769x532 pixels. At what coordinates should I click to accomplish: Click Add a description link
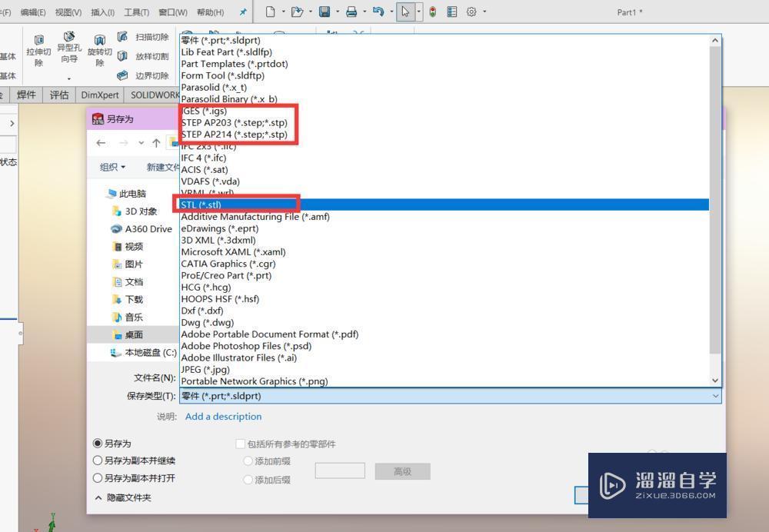[223, 416]
